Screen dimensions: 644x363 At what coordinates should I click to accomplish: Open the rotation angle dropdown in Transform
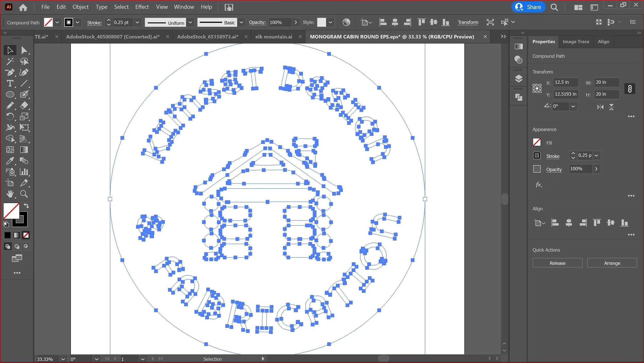point(573,106)
